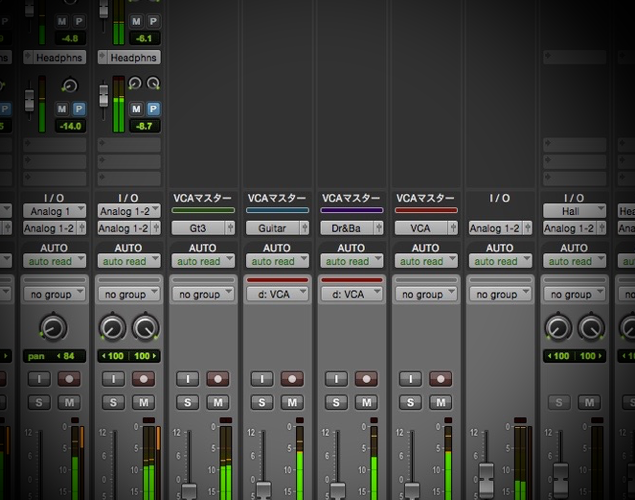Click the left pan knob on Hall track
The height and width of the screenshot is (500, 635).
point(558,328)
